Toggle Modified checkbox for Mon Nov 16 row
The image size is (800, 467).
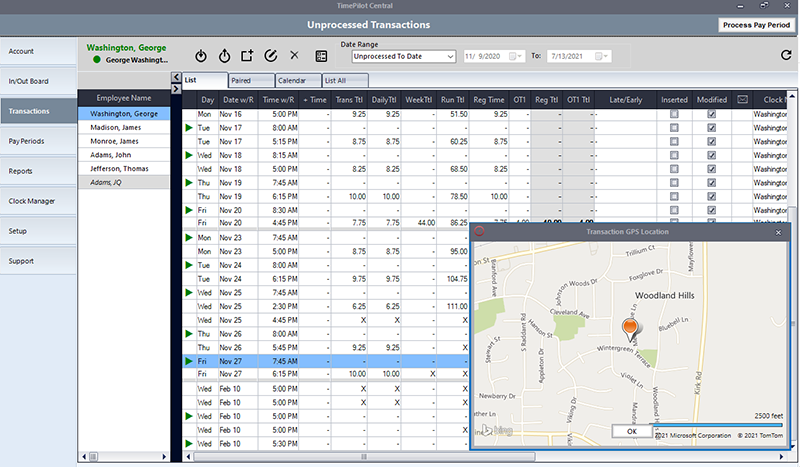(x=711, y=115)
